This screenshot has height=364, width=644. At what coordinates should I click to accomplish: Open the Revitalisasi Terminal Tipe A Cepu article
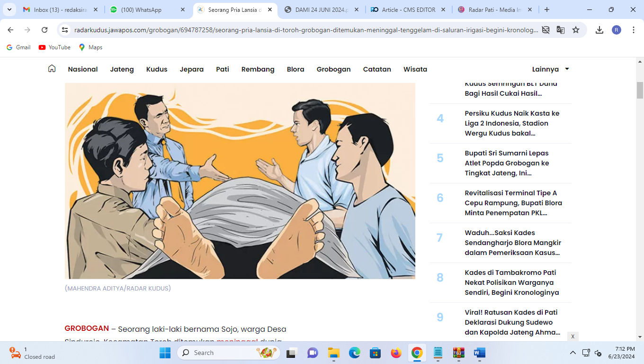[513, 203]
